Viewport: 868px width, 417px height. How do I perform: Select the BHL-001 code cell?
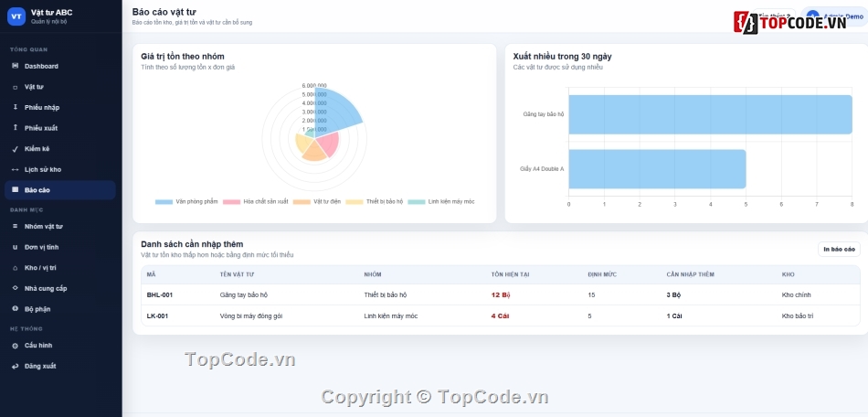(x=159, y=295)
